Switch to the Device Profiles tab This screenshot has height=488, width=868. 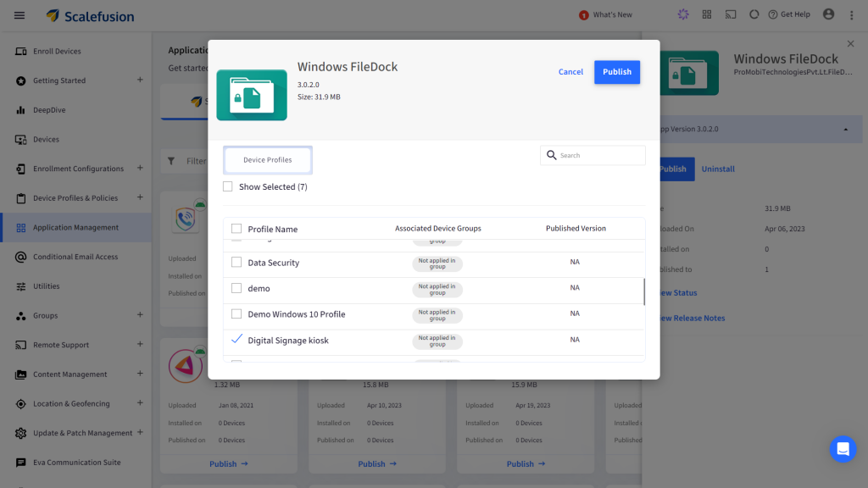click(268, 159)
